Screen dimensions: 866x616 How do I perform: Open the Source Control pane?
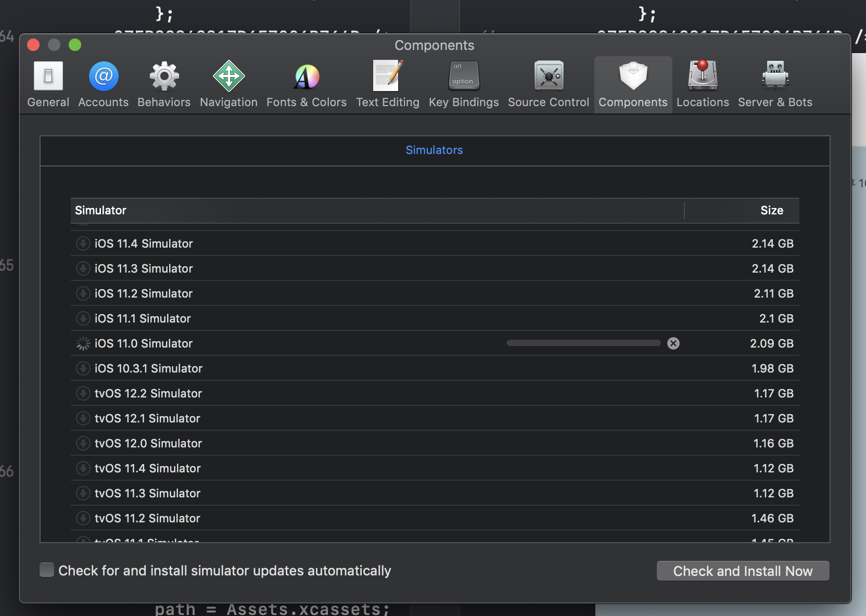coord(549,84)
